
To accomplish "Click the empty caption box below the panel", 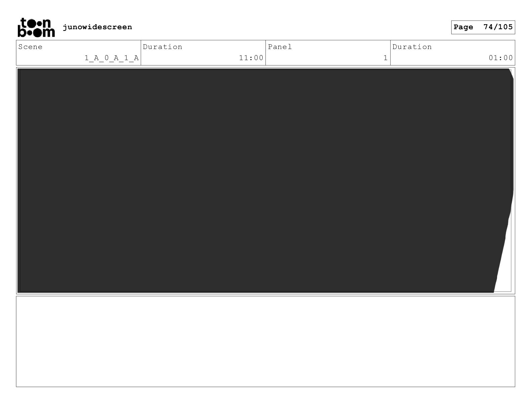I will [x=265, y=341].
